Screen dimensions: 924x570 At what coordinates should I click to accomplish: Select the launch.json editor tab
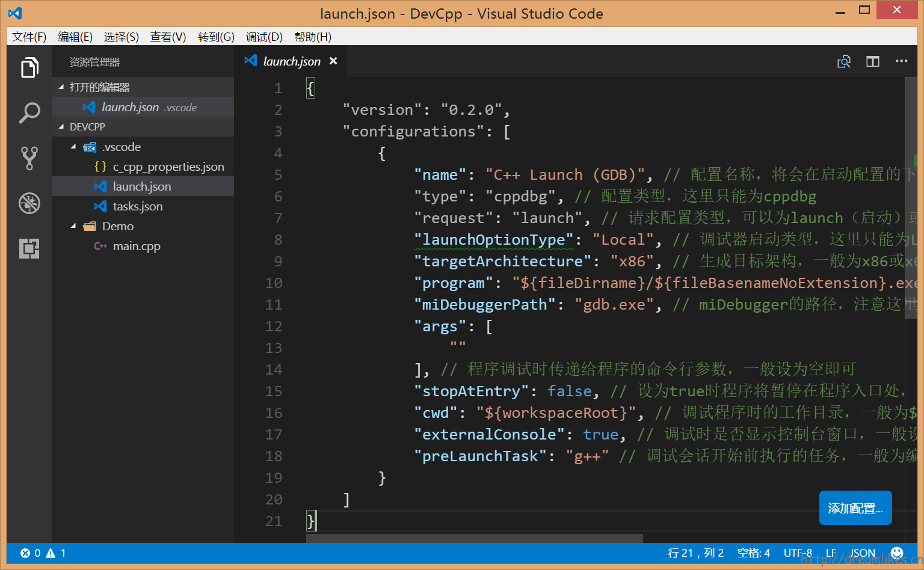pos(290,61)
